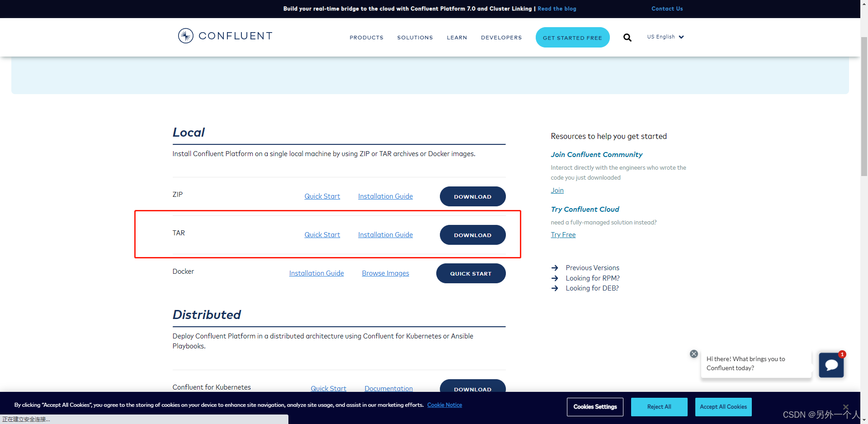This screenshot has width=868, height=424.
Task: Close the cookie banner with X
Action: [x=846, y=407]
